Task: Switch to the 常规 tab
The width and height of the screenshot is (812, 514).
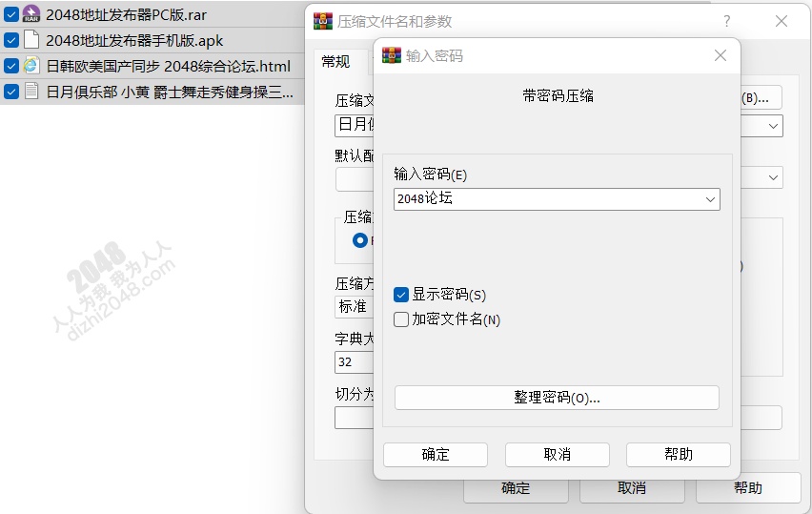Action: coord(336,62)
